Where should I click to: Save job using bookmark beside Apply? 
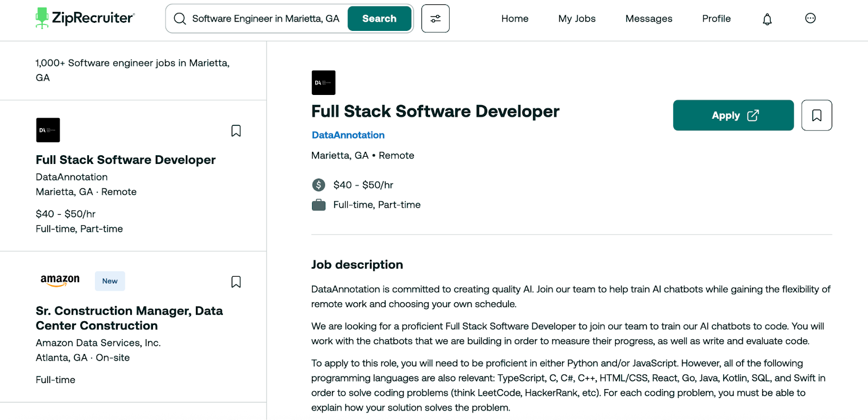pos(816,115)
